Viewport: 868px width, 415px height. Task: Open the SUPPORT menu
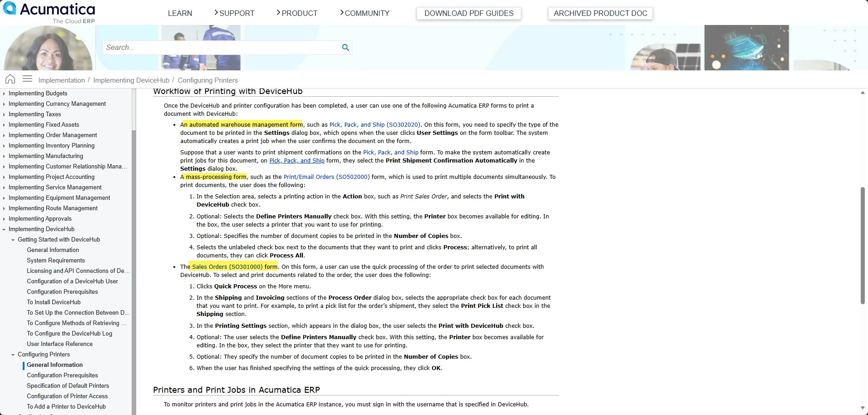[x=234, y=13]
